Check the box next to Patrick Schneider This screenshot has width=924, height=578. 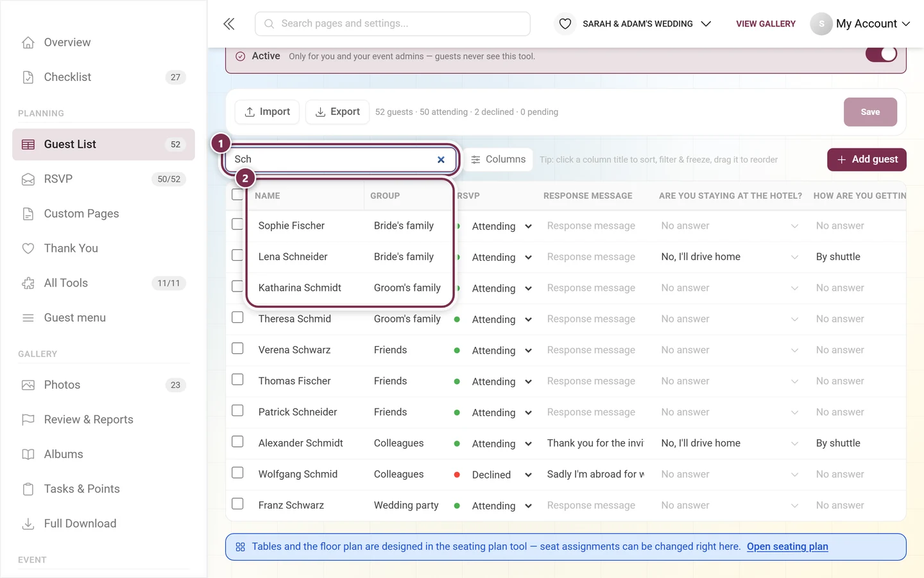pos(237,410)
